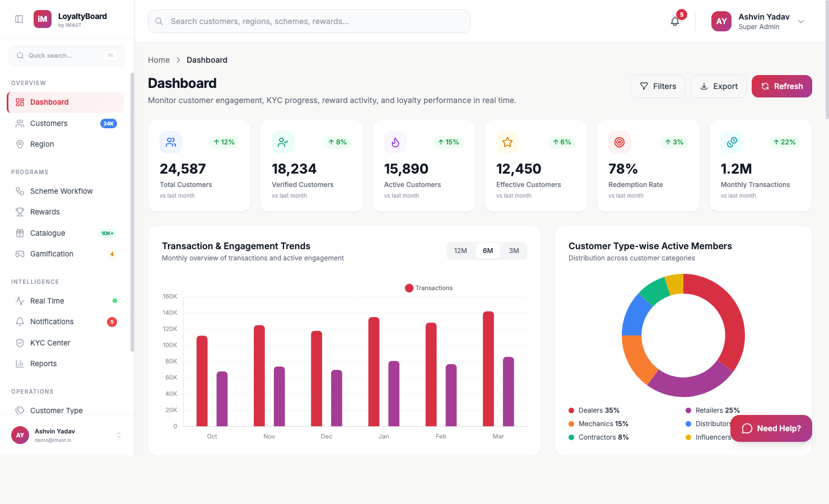The height and width of the screenshot is (504, 829).
Task: Switch chart range to 3M
Action: point(514,250)
